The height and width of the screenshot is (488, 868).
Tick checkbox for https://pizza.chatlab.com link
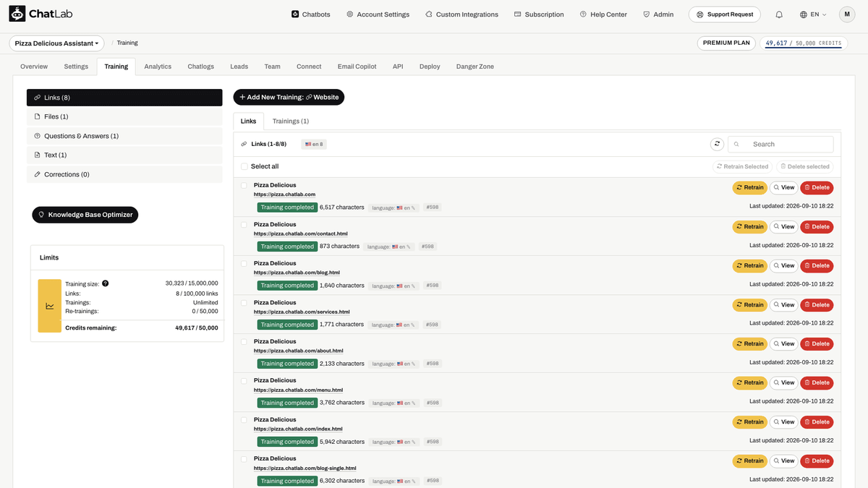coord(244,186)
